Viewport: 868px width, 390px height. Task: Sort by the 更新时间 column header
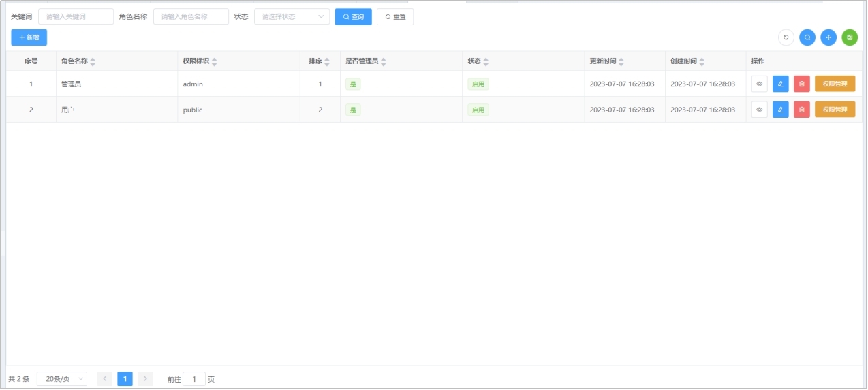(x=621, y=61)
